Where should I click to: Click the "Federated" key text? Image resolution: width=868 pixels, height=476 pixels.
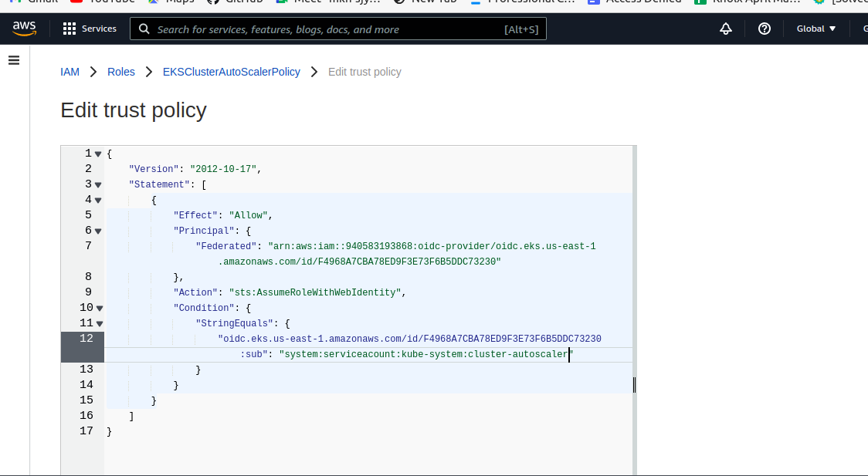(226, 247)
